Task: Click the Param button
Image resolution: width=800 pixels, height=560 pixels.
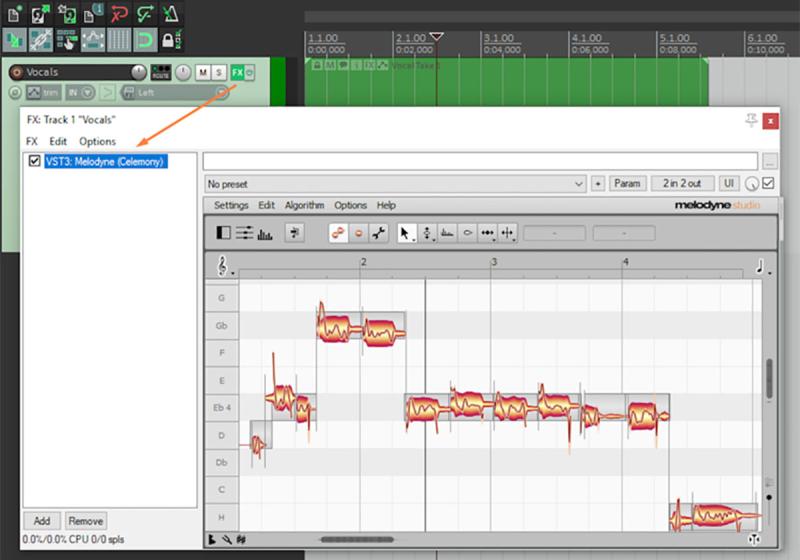Action: pyautogui.click(x=627, y=184)
